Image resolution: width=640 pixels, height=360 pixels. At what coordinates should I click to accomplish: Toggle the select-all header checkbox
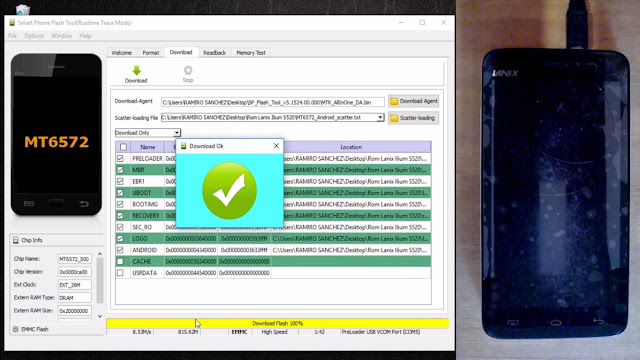123,147
